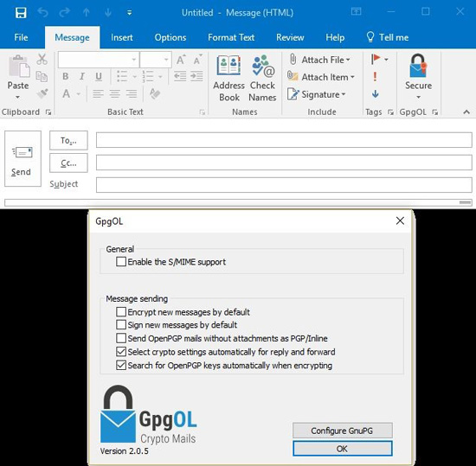This screenshot has height=466, width=476.
Task: Click the Previous Item up arrow
Action: point(87,13)
